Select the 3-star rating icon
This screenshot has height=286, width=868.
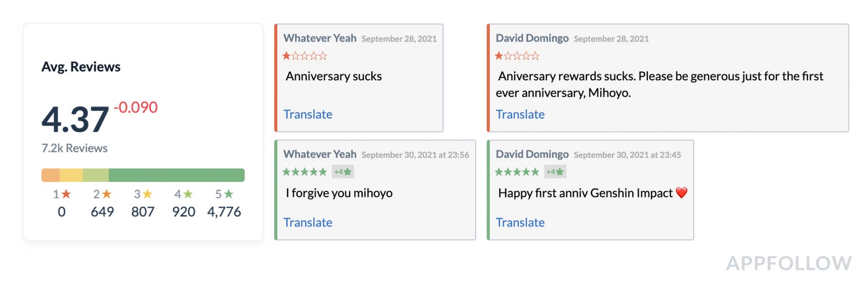[148, 194]
